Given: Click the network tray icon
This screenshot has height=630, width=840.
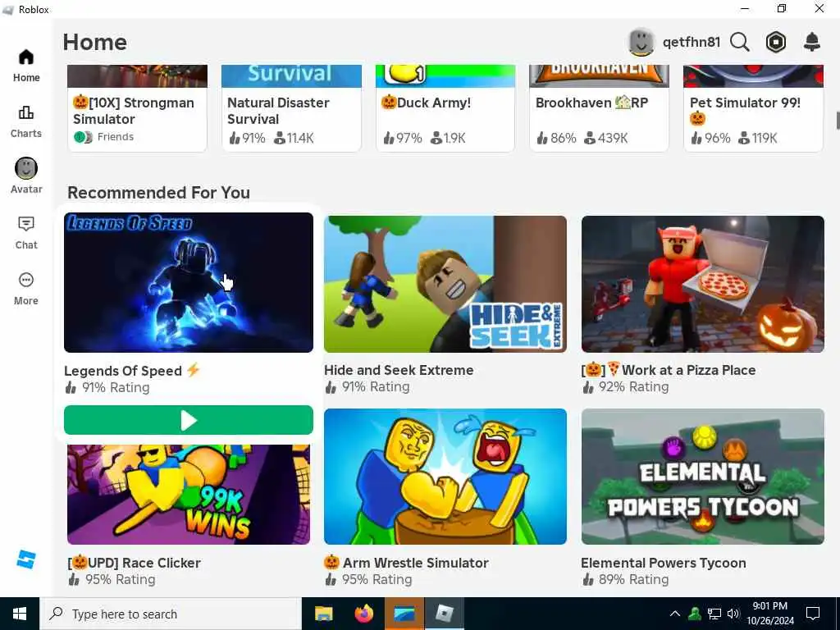Looking at the screenshot, I should click(x=714, y=614).
